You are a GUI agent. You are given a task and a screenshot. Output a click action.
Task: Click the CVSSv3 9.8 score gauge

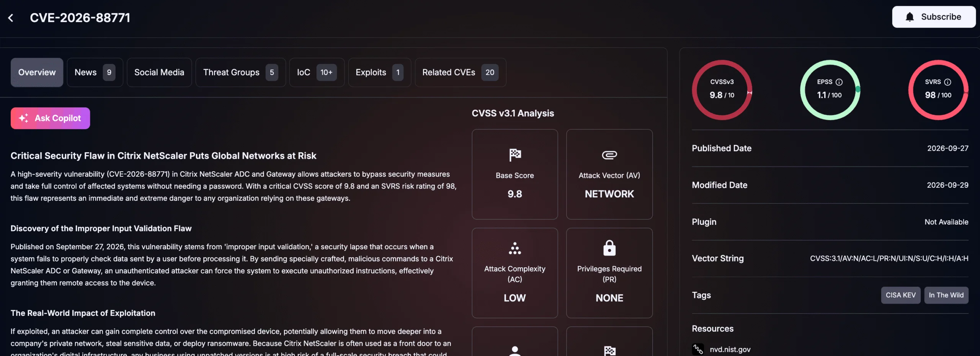(x=722, y=90)
